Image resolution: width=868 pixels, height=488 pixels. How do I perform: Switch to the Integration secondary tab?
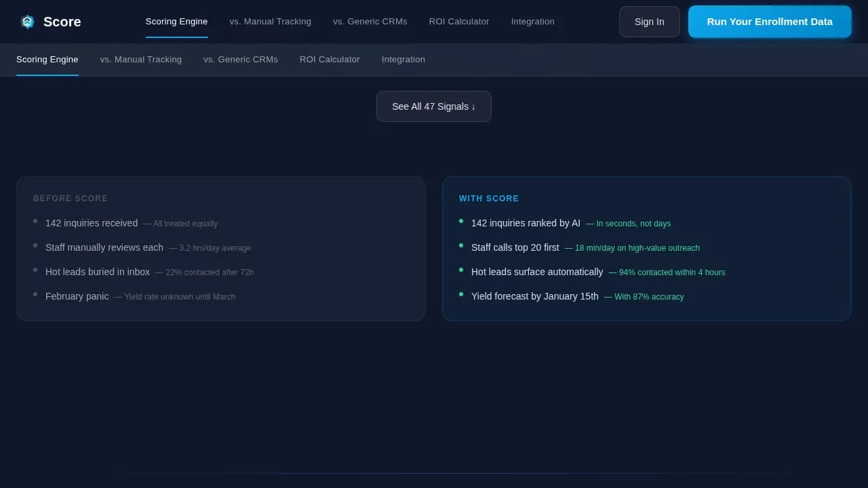pyautogui.click(x=403, y=59)
